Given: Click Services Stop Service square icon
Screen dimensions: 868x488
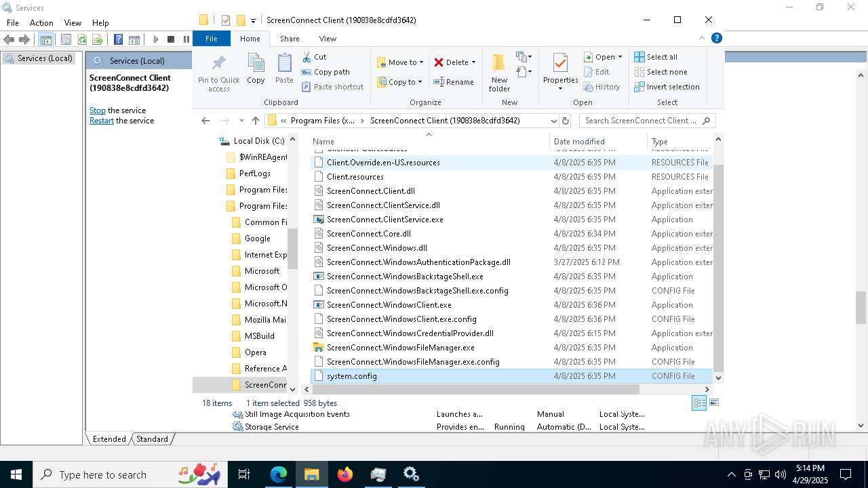Looking at the screenshot, I should pos(171,40).
